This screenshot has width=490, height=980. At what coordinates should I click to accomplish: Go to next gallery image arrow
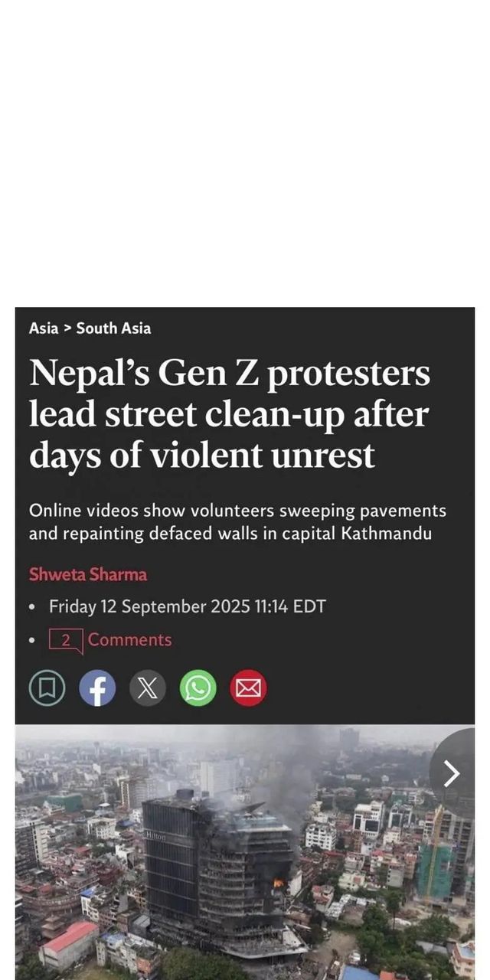coord(452,773)
